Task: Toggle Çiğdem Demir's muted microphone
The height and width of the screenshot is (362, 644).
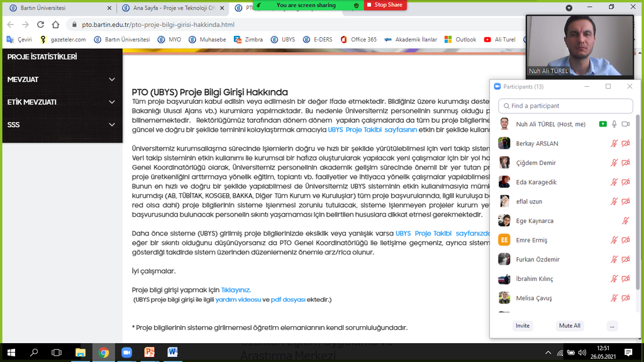Action: tap(614, 162)
